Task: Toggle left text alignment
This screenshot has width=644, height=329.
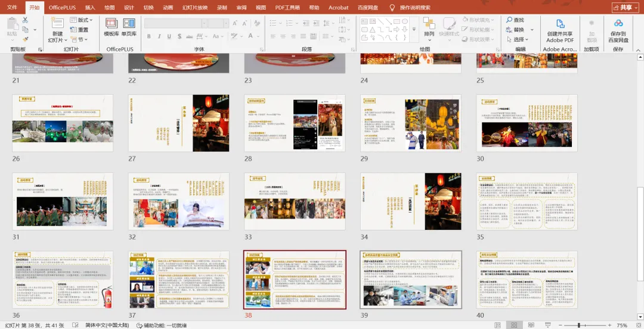Action: 273,36
